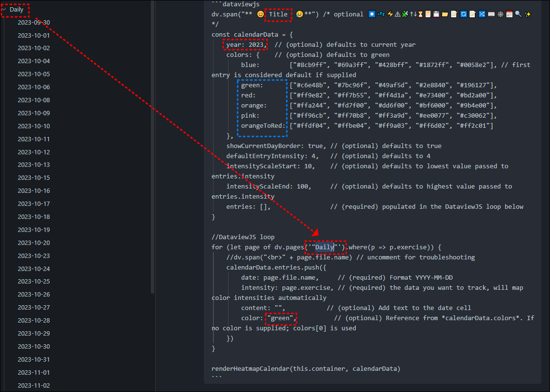The width and height of the screenshot is (550, 392).
Task: Click the smiling face emoji before Title
Action: point(260,14)
